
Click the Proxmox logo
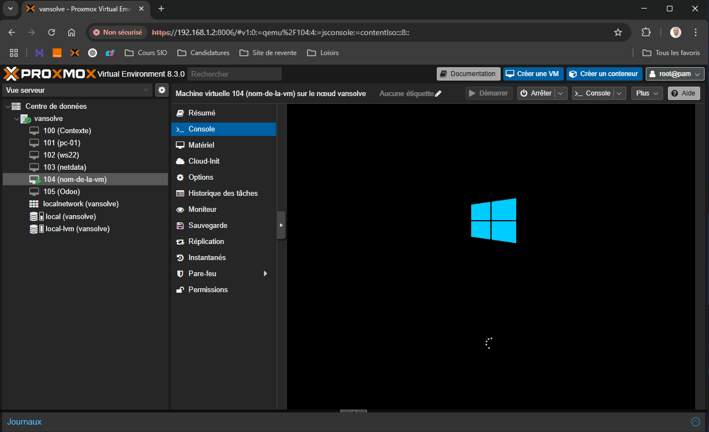click(50, 74)
